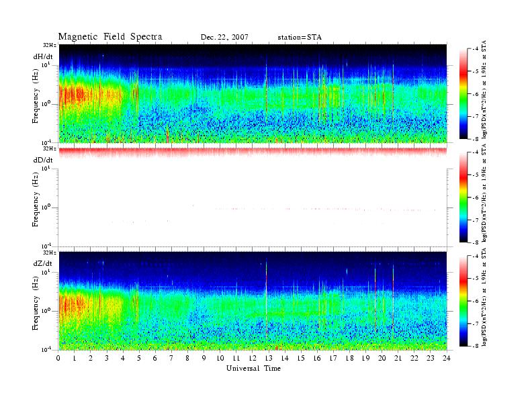Click the "dZ/dt" panel label
532x411 pixels.
tap(43, 263)
